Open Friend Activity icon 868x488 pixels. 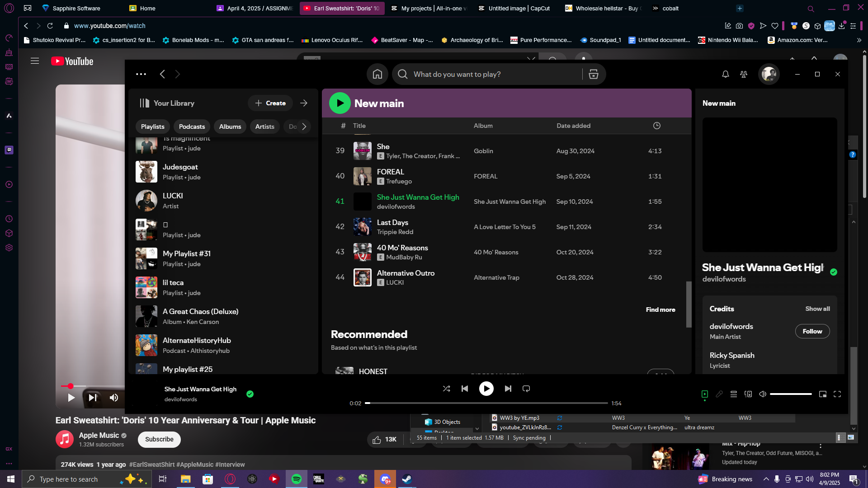coord(744,74)
